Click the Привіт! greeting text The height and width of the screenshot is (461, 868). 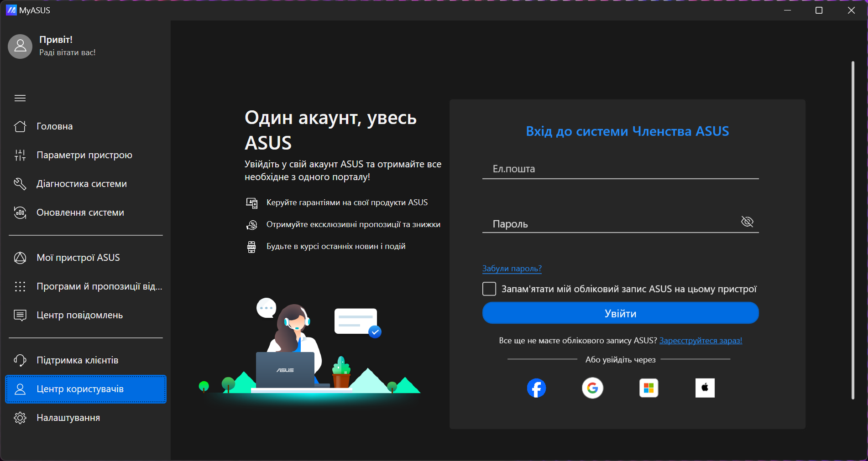pyautogui.click(x=56, y=40)
